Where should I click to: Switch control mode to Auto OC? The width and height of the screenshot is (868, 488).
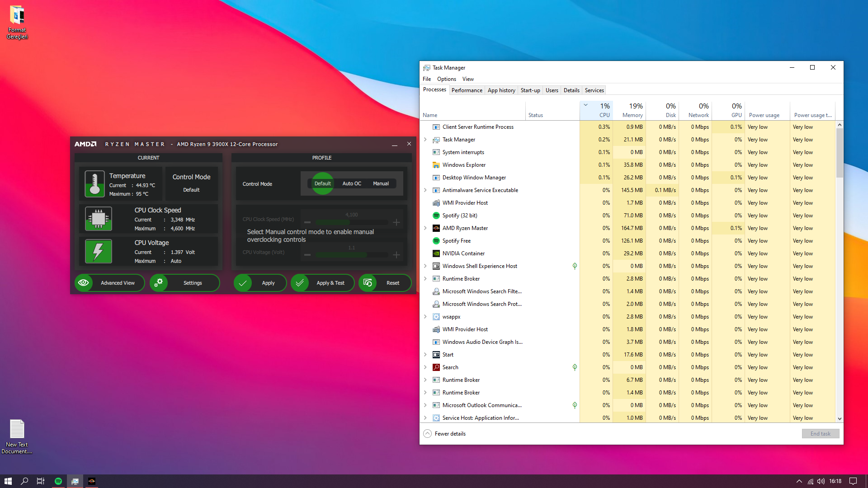coord(351,183)
